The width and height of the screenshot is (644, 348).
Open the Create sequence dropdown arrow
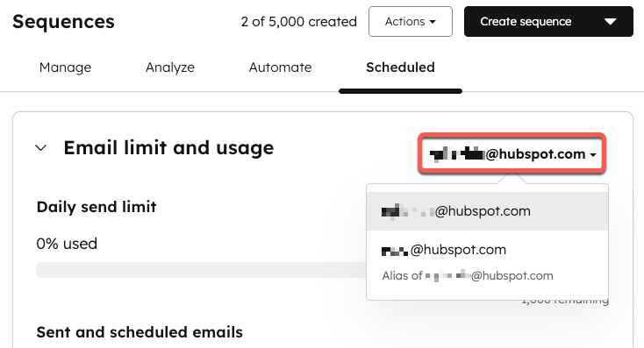point(611,21)
